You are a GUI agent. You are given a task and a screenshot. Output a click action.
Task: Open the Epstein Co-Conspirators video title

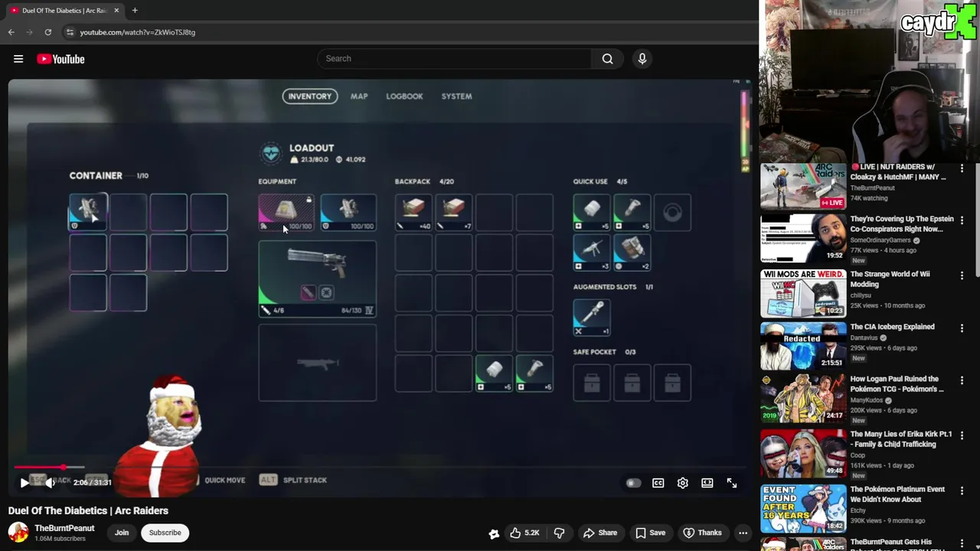(902, 223)
